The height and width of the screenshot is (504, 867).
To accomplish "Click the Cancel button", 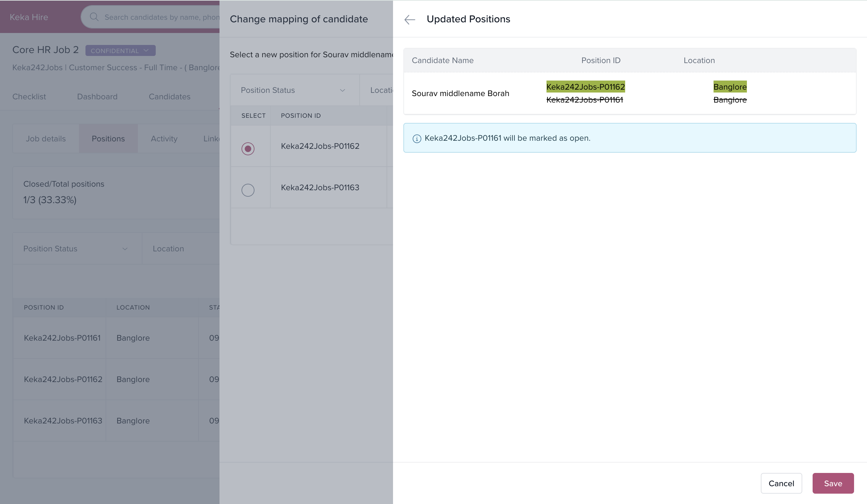I will coord(781,483).
